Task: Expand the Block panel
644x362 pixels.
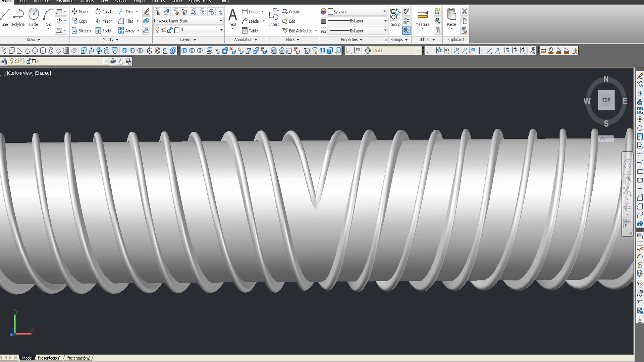Action: (x=293, y=40)
